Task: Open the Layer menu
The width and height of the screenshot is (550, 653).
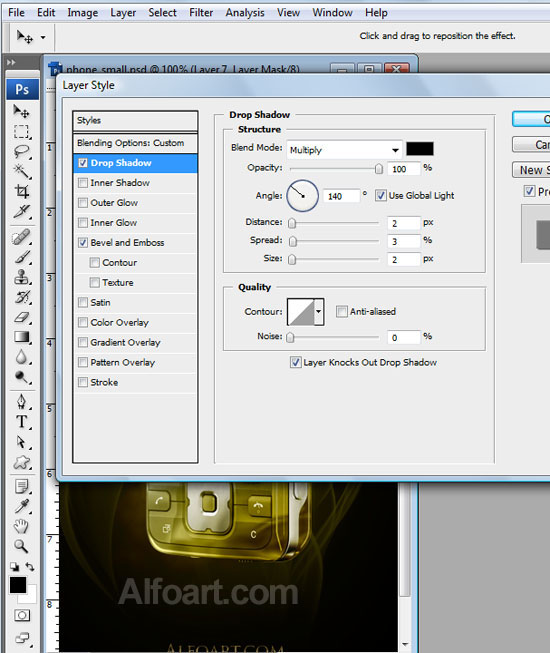Action: point(123,13)
